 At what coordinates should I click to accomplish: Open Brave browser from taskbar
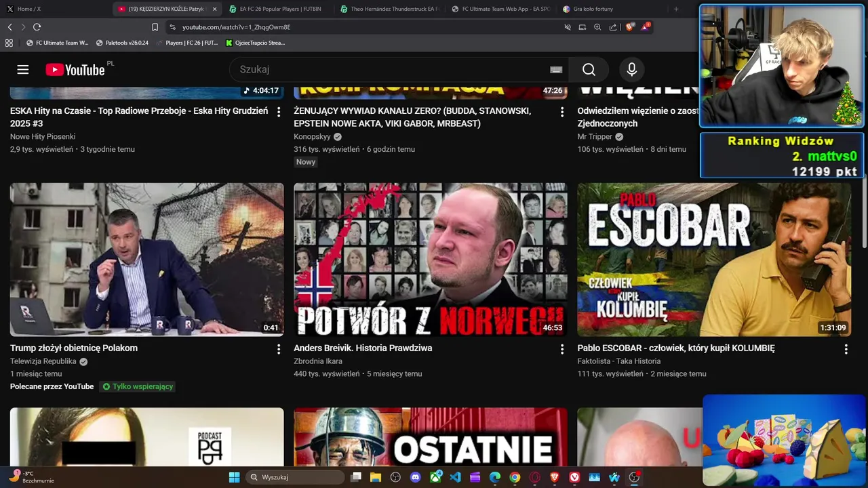[x=555, y=477]
